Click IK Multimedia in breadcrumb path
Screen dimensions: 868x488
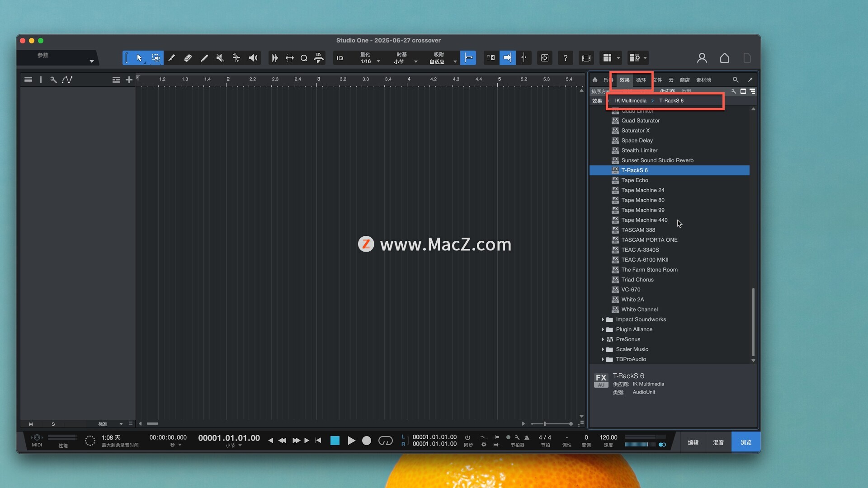[x=631, y=101]
